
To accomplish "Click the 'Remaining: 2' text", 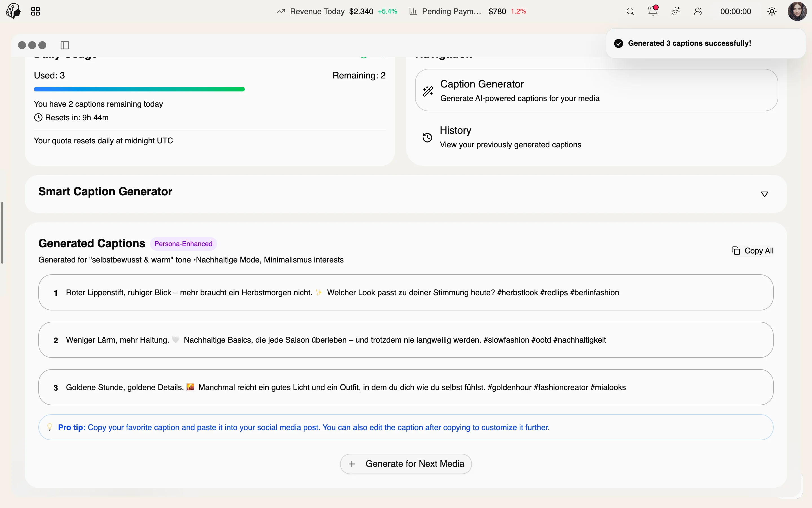I will coord(359,75).
